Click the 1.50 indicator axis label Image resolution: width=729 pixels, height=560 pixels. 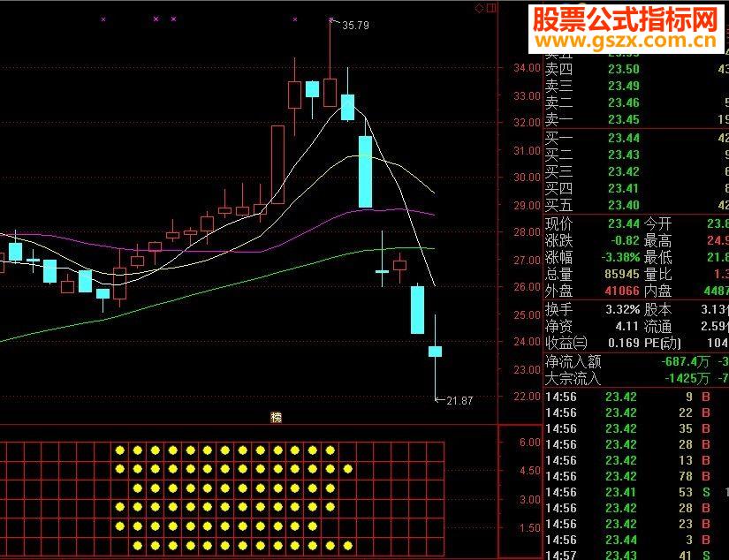[530, 528]
